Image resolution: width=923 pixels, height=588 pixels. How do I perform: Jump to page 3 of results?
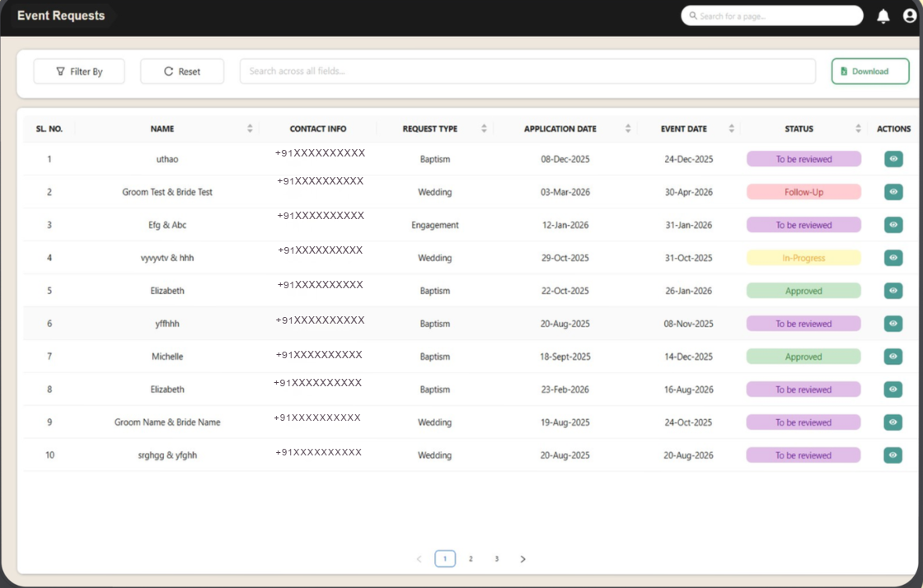point(496,559)
